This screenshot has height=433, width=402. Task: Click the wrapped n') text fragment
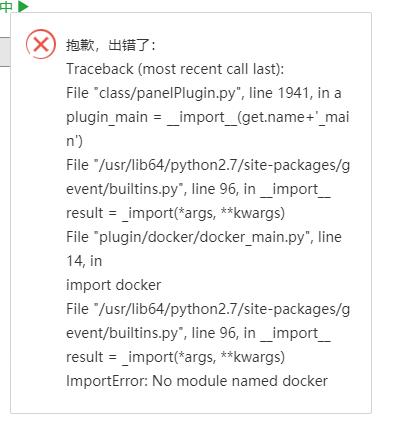tap(74, 141)
